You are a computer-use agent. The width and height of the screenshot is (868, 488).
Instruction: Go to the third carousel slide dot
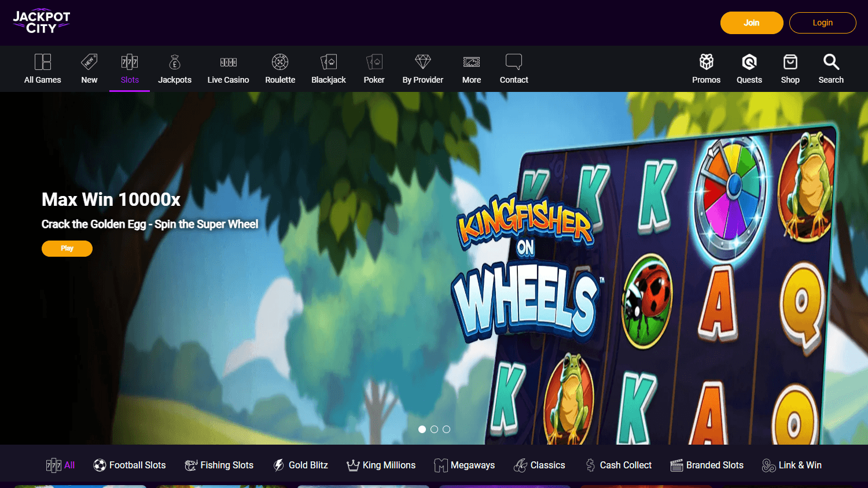pyautogui.click(x=446, y=429)
